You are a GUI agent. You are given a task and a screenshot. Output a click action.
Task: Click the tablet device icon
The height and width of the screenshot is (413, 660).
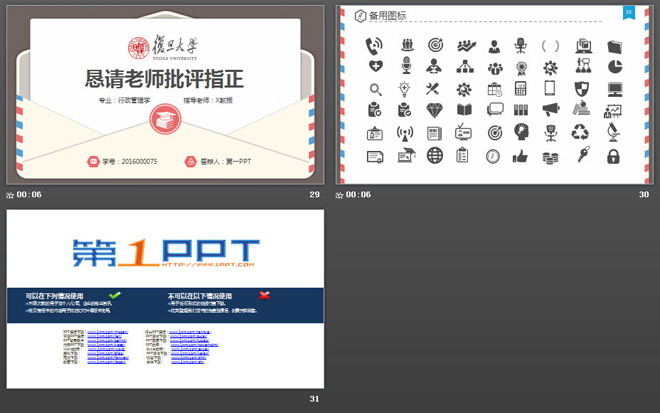click(x=550, y=88)
